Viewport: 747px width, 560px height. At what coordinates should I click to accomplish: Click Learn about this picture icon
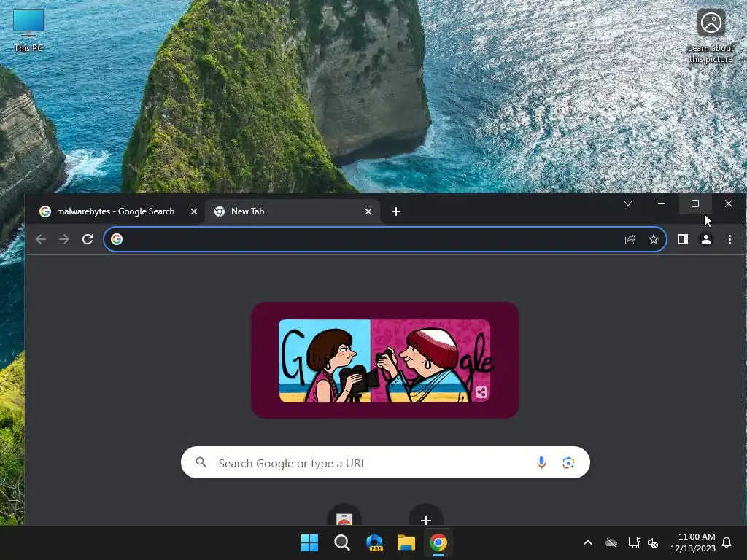pos(711,36)
